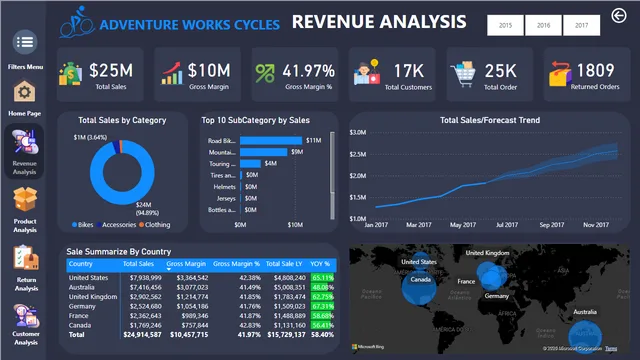Image resolution: width=640 pixels, height=360 pixels.
Task: Click the $25M Total Sales card value
Action: click(111, 71)
